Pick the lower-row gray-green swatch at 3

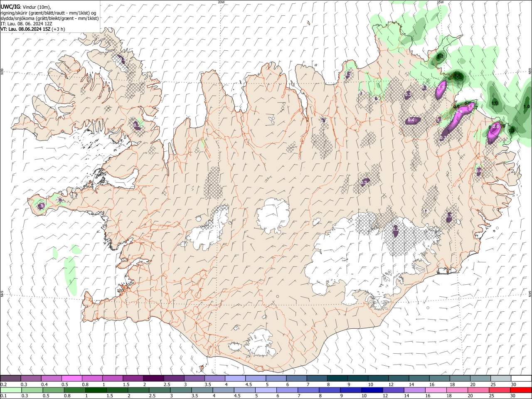click(x=180, y=390)
